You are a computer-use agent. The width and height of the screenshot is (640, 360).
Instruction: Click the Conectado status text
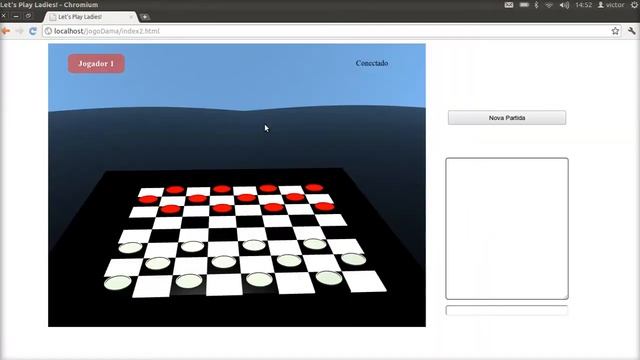point(372,63)
